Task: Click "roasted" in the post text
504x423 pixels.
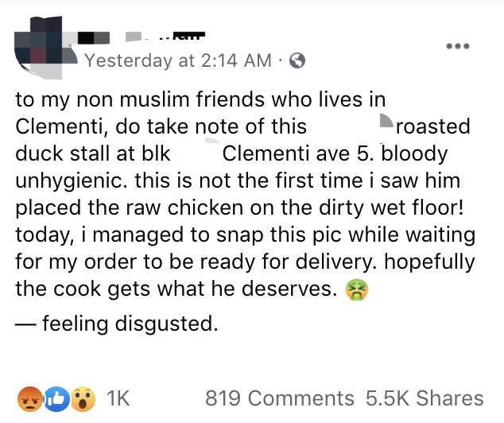Action: tap(434, 126)
